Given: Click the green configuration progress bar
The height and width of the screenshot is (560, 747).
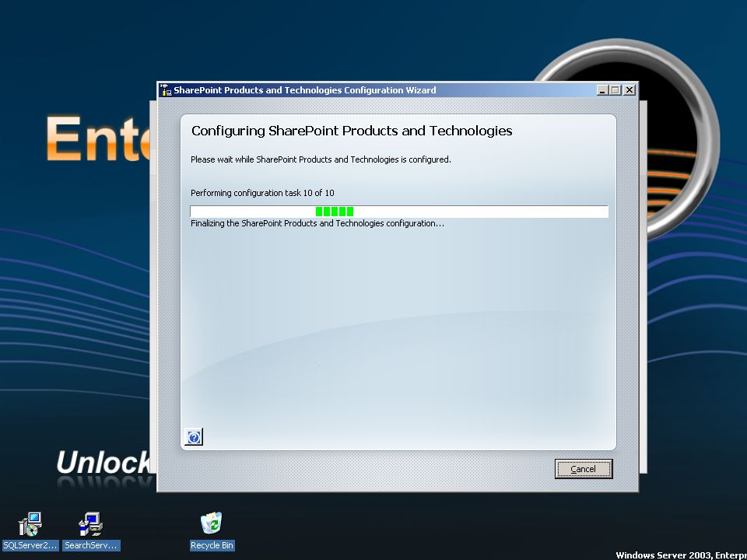Looking at the screenshot, I should coord(398,212).
